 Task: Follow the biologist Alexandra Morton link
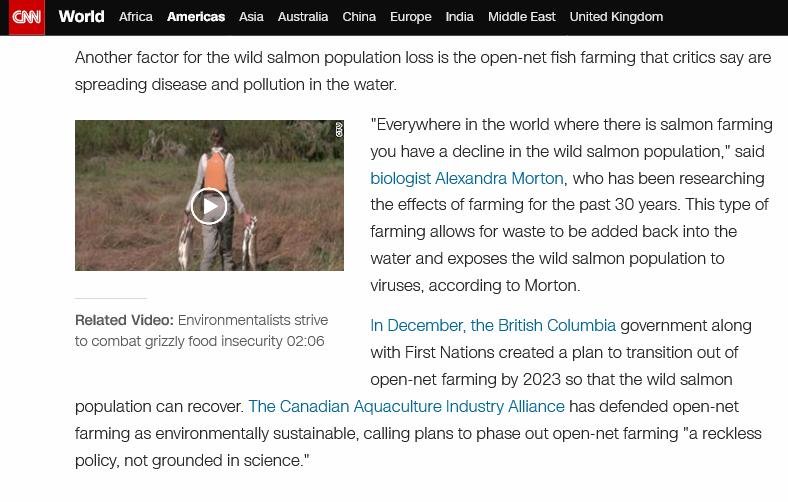(467, 179)
